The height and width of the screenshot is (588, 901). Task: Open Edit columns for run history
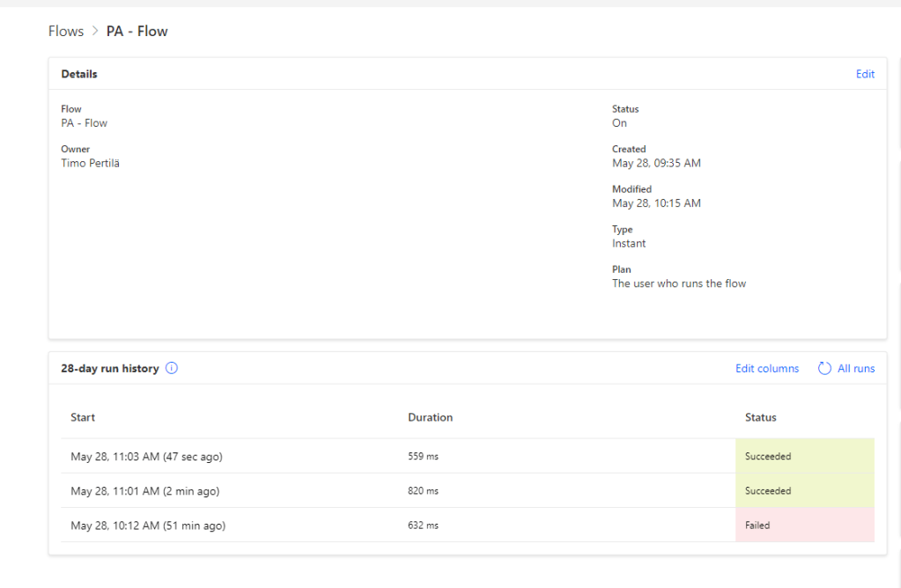coord(767,369)
